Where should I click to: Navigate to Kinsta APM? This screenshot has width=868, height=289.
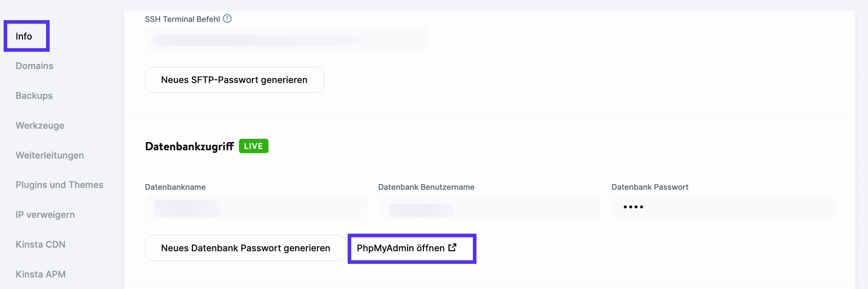coord(41,274)
